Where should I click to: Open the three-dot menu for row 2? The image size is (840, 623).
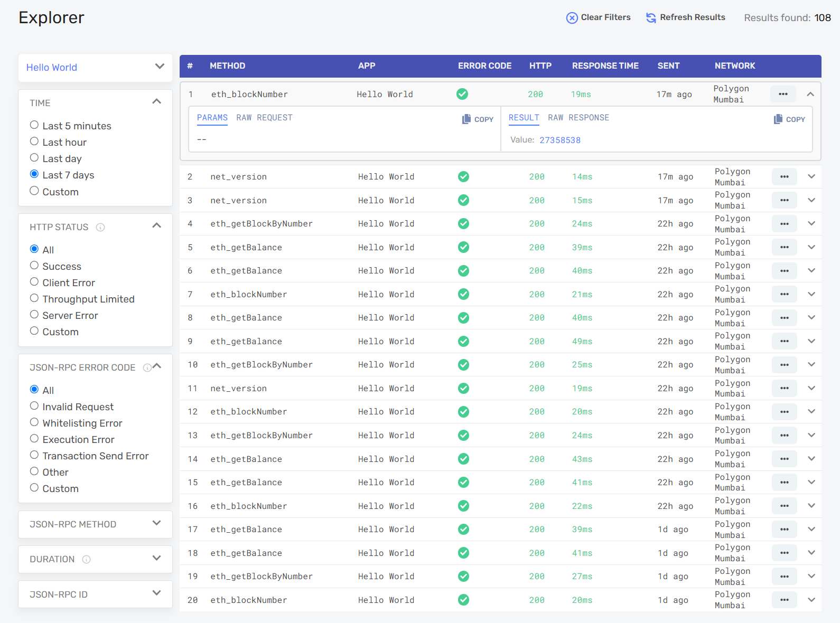click(785, 176)
